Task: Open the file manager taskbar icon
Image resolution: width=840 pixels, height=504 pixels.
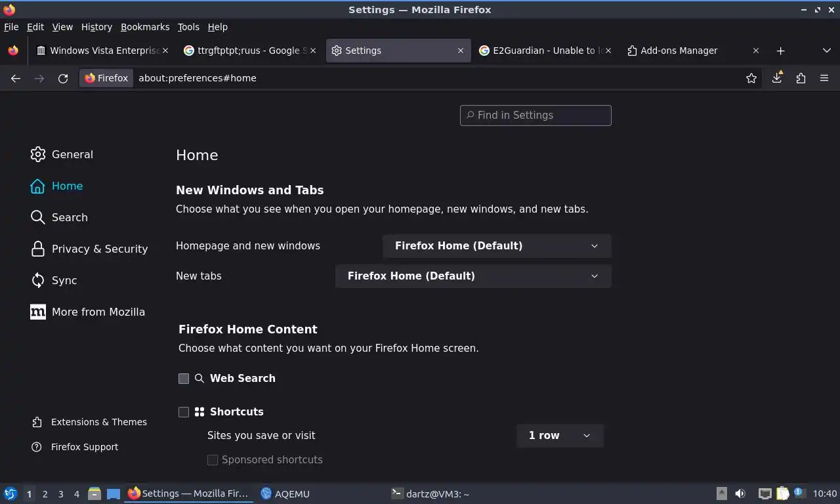Action: pos(94,493)
